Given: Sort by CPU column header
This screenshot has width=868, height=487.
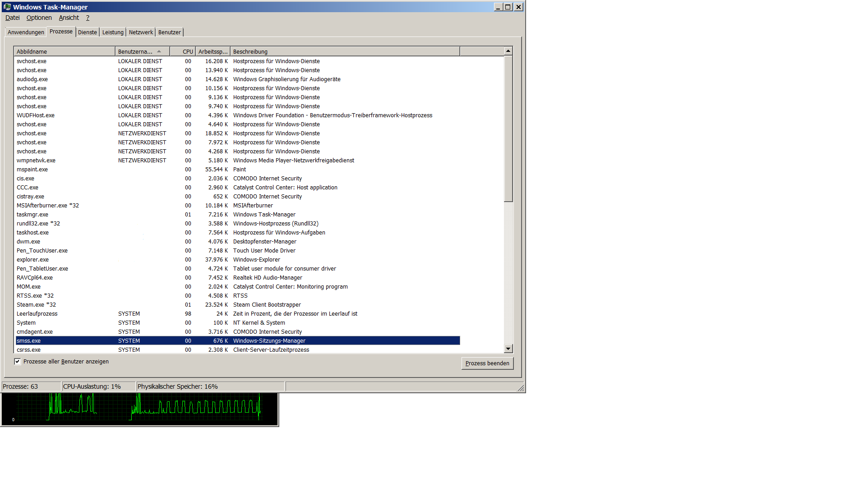Looking at the screenshot, I should (183, 51).
